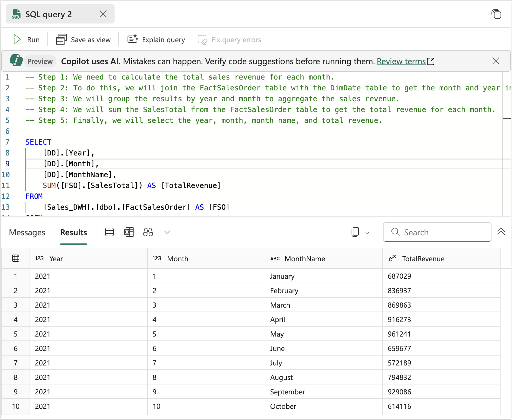Click Fix query errors button
The height and width of the screenshot is (420, 512).
click(x=229, y=39)
